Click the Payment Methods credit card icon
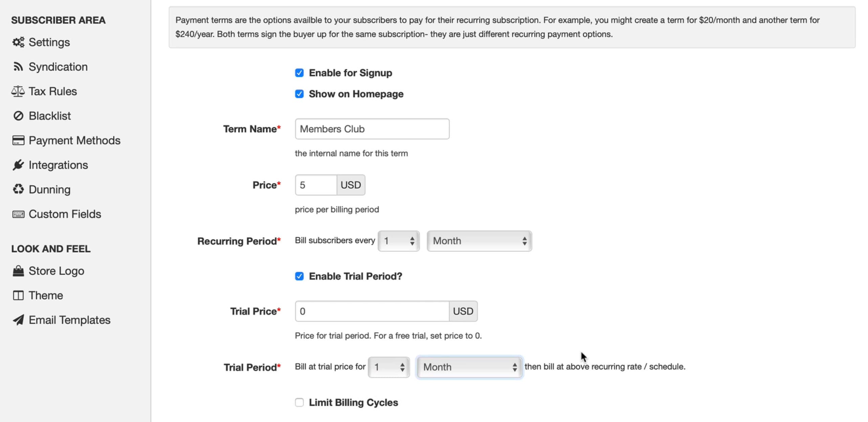The image size is (868, 422). click(x=18, y=140)
